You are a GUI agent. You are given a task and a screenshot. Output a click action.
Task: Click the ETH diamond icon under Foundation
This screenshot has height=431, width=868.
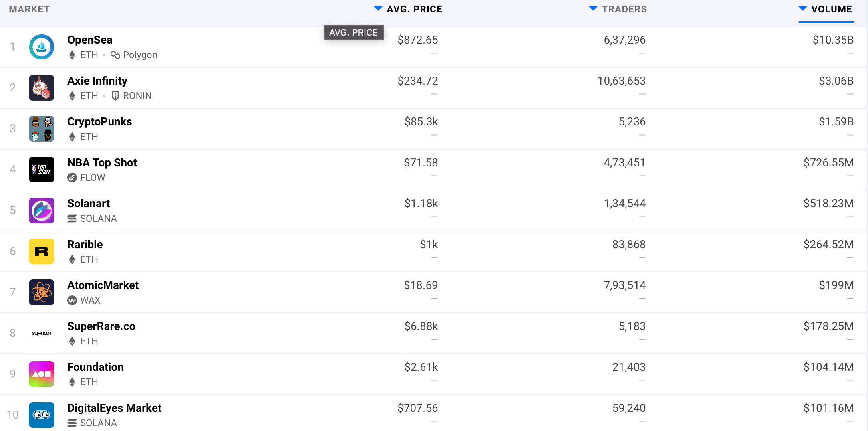click(72, 382)
